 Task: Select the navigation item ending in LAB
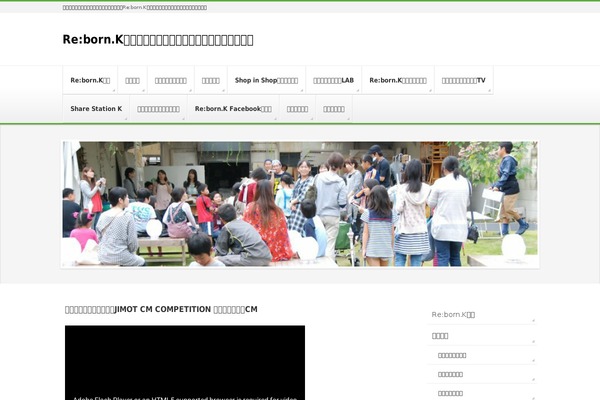pos(333,80)
